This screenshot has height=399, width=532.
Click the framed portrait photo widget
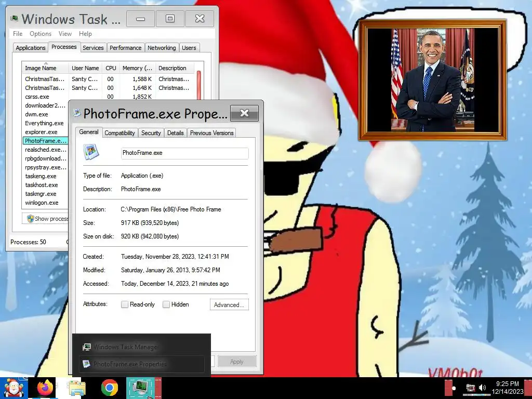point(433,80)
